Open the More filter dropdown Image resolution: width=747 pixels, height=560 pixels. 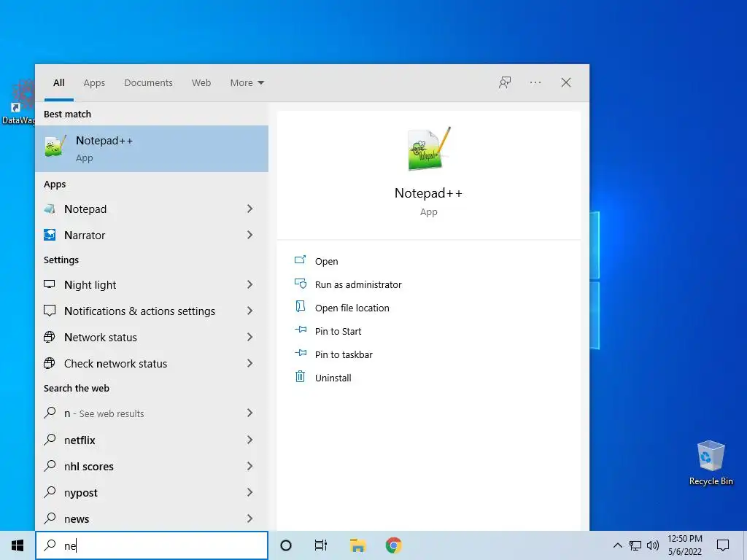[247, 83]
